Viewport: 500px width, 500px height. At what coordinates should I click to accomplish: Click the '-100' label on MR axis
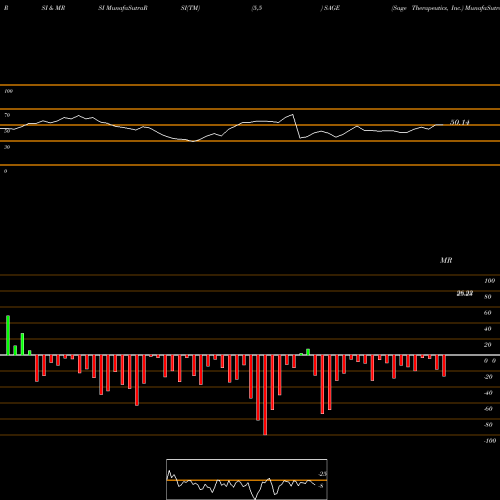pos(490,441)
